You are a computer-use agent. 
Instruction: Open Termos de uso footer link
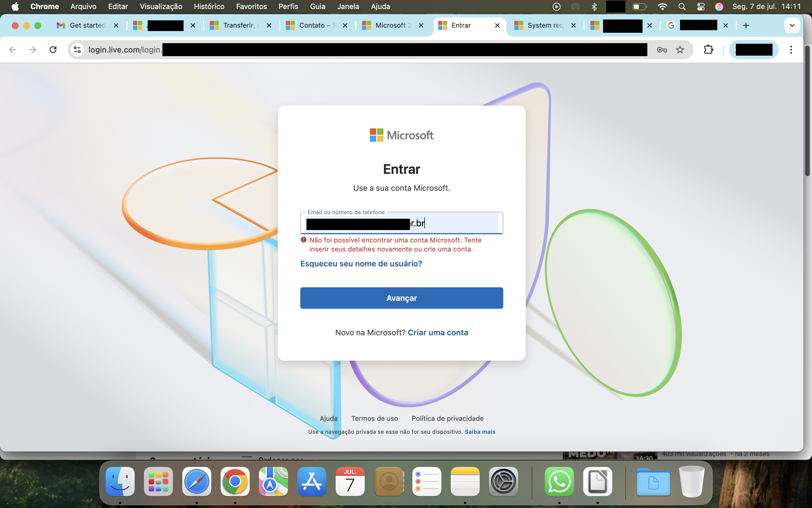(374, 418)
